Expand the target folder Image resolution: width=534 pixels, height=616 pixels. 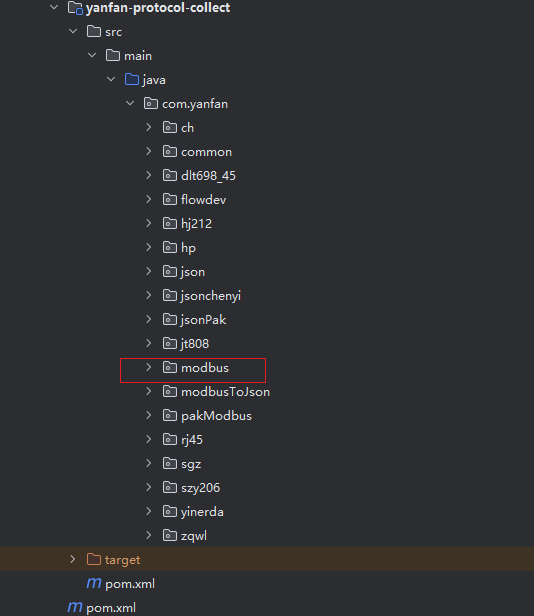[72, 559]
